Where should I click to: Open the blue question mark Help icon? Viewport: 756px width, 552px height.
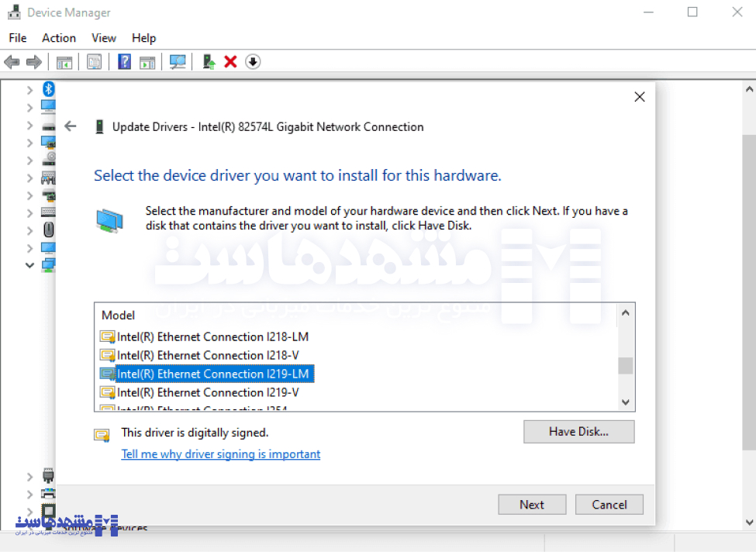click(x=124, y=62)
